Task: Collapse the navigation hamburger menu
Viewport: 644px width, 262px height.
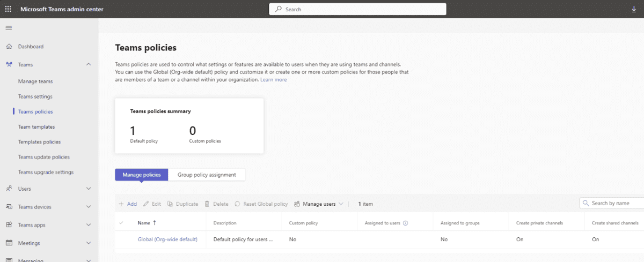Action: pos(9,28)
